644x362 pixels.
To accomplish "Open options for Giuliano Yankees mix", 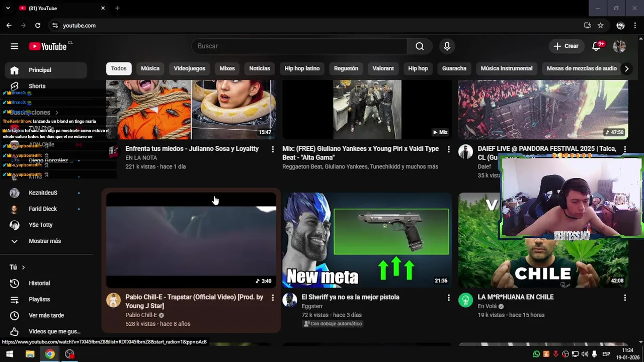I will tap(449, 149).
